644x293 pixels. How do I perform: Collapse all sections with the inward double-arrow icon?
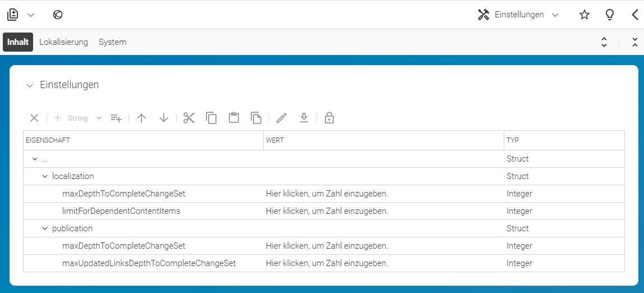(x=635, y=42)
